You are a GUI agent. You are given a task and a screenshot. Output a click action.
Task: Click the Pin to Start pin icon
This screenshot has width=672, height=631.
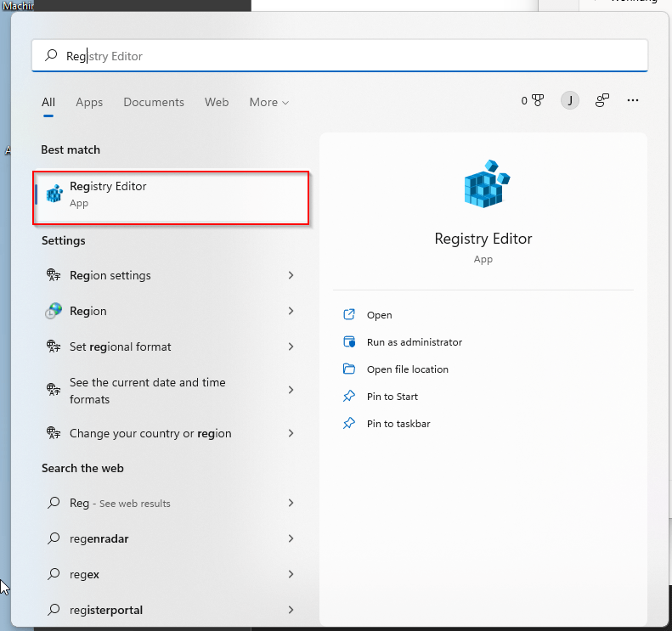tap(348, 397)
